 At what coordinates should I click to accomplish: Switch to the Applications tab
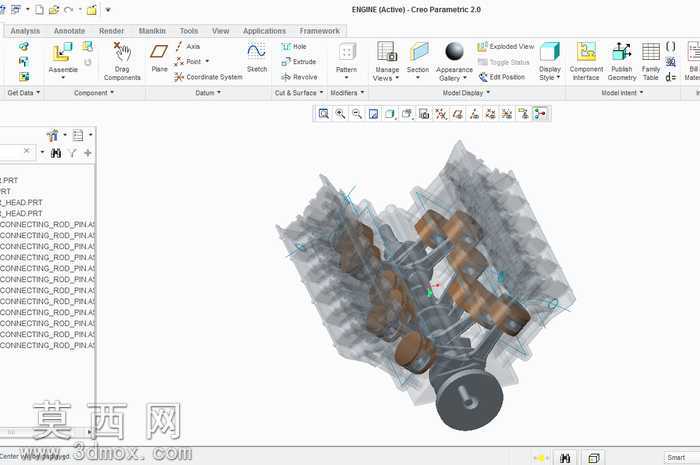tap(264, 31)
